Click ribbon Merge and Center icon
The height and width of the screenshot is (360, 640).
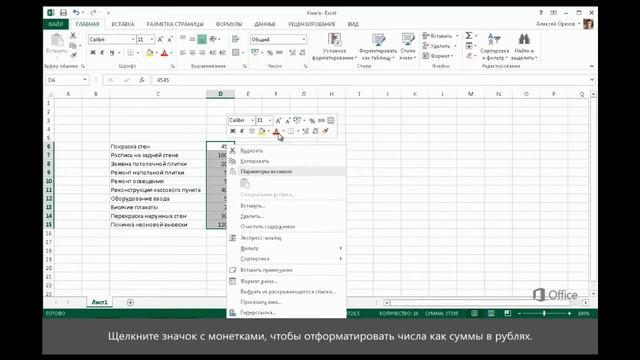[236, 53]
